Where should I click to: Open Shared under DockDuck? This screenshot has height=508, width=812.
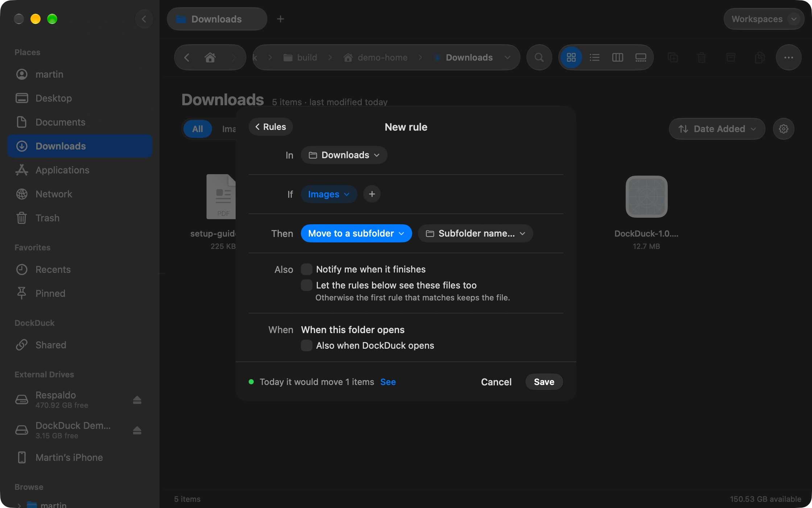pyautogui.click(x=80, y=345)
